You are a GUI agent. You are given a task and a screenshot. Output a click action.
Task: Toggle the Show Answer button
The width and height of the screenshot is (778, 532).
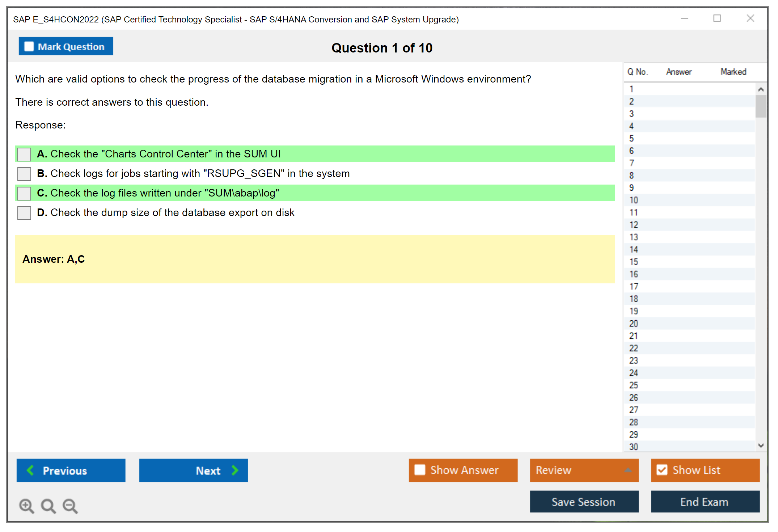(463, 470)
